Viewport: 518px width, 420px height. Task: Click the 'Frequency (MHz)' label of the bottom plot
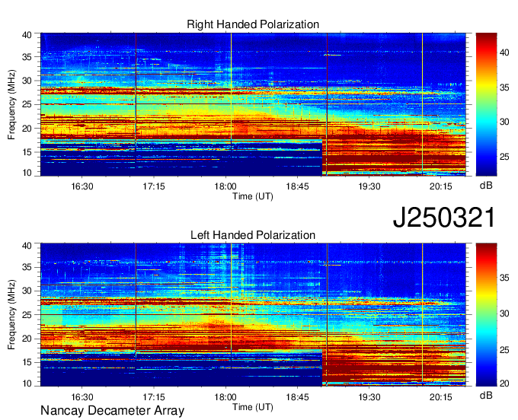pos(11,315)
